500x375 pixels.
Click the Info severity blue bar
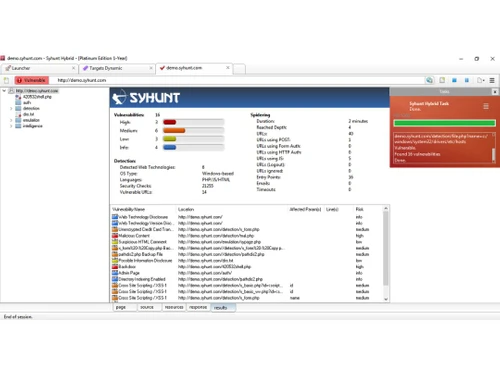(x=170, y=147)
